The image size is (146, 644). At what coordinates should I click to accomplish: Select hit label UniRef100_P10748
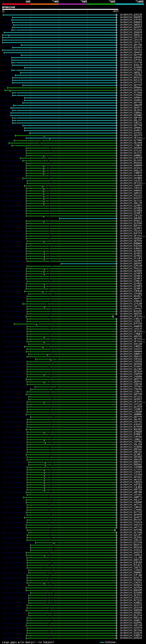131,62
